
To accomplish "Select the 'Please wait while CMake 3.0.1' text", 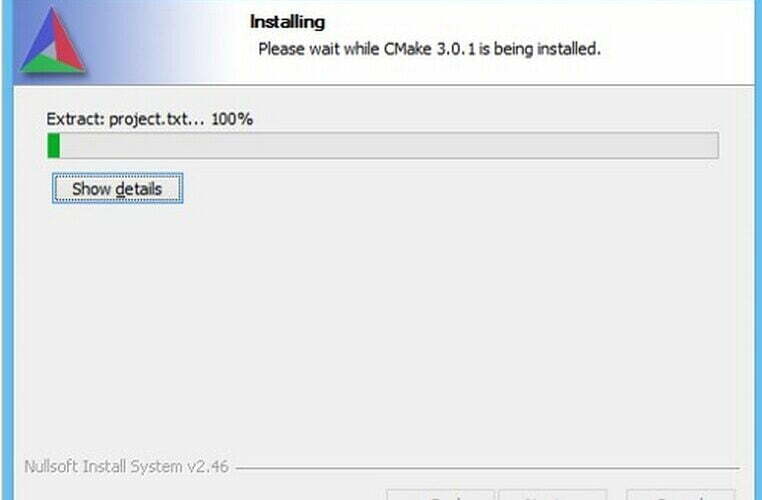I will tap(366, 49).
